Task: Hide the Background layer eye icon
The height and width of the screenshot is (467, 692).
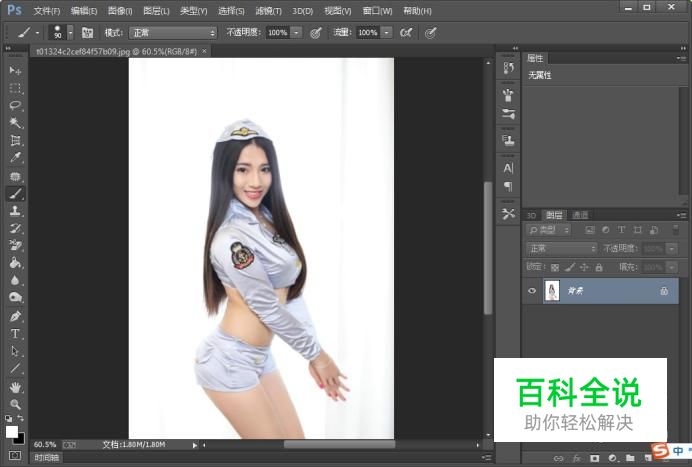Action: tap(532, 290)
